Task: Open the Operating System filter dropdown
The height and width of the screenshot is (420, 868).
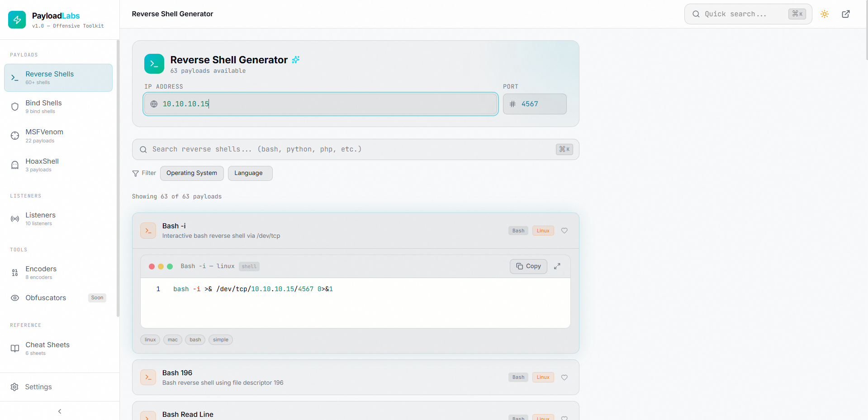Action: coord(192,173)
